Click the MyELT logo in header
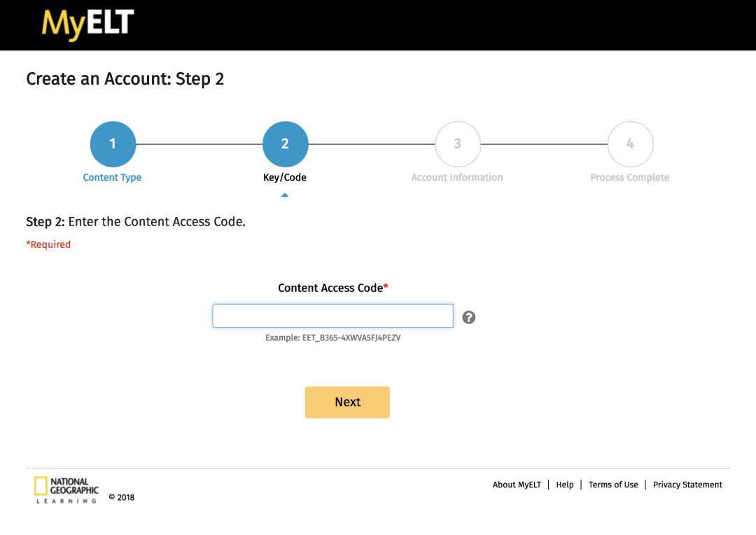Screen dimensions: 756x535 point(87,25)
